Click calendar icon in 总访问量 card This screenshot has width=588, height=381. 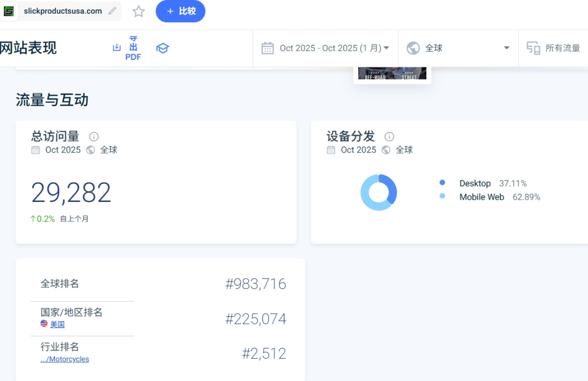pos(35,150)
